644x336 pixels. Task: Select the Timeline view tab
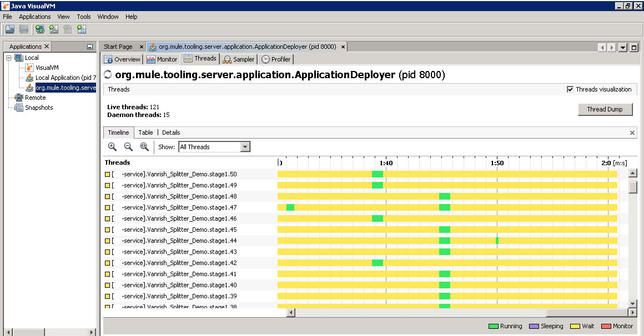(x=118, y=133)
